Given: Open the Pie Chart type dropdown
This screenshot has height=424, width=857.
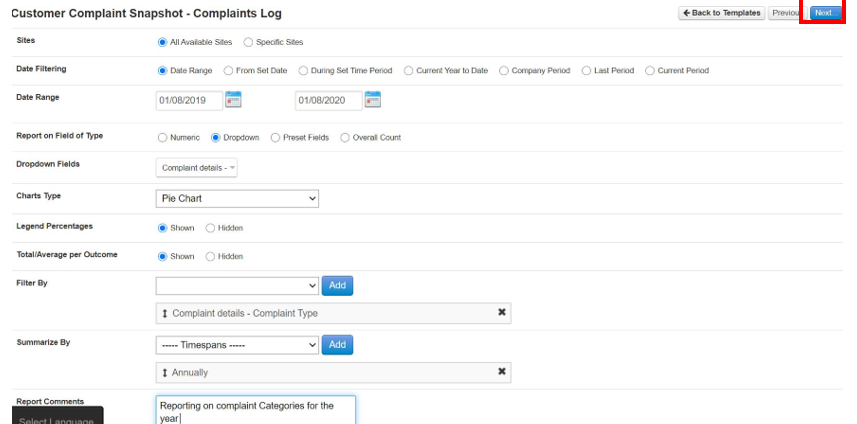Looking at the screenshot, I should [237, 198].
